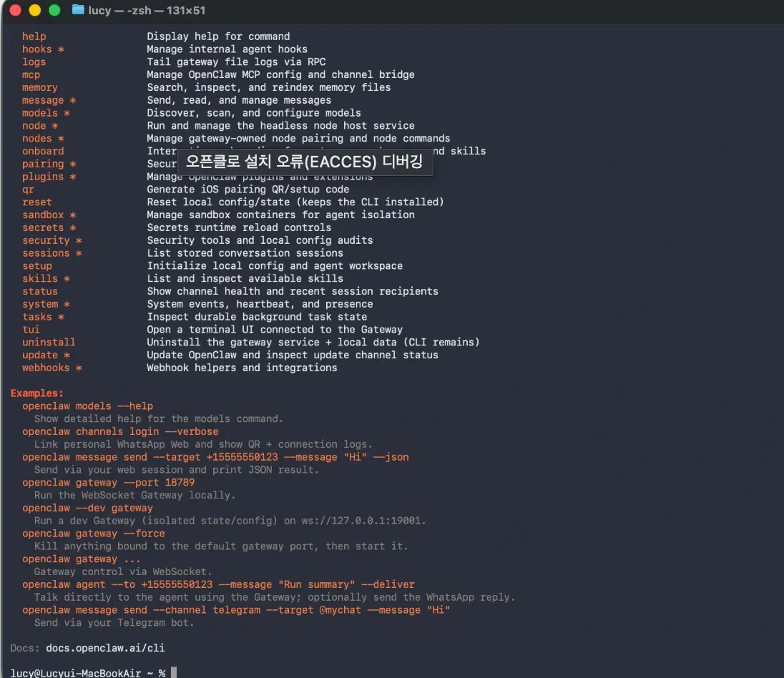Viewport: 784px width, 678px height.
Task: Click "openclaw models --help" example line
Action: click(87, 406)
